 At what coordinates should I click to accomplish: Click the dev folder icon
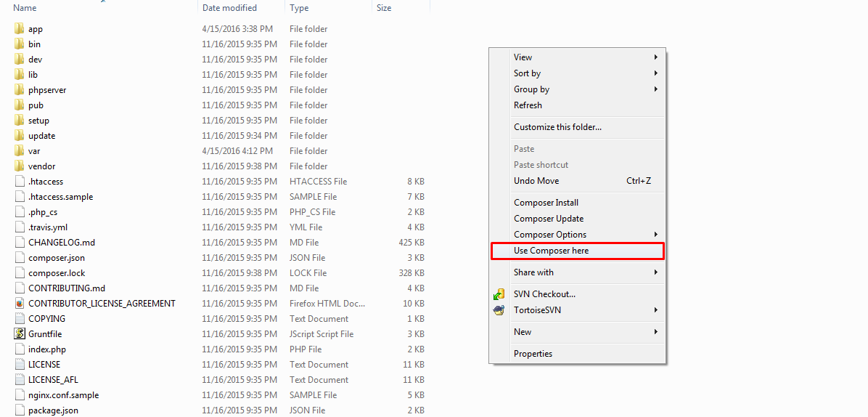coord(20,60)
